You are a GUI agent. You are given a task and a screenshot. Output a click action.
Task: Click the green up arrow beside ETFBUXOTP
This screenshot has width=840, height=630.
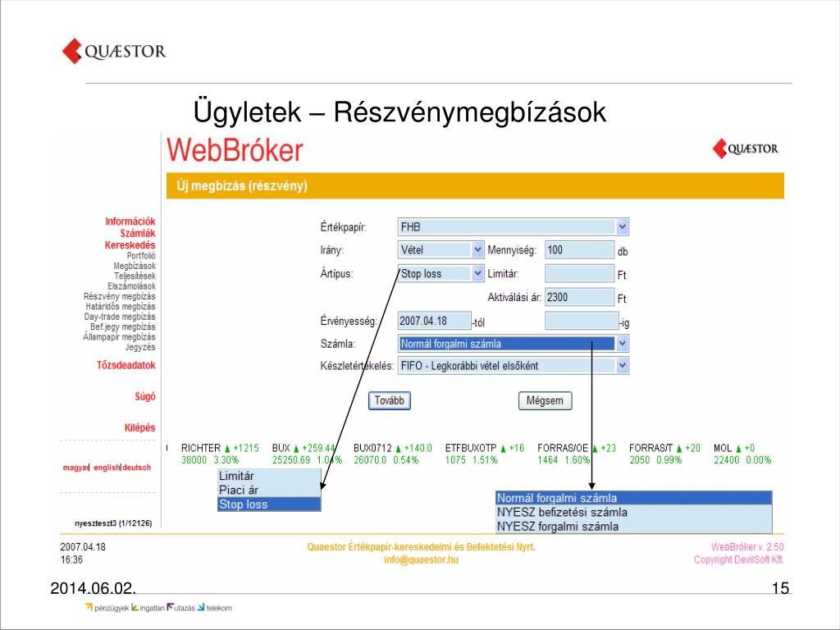pyautogui.click(x=503, y=449)
